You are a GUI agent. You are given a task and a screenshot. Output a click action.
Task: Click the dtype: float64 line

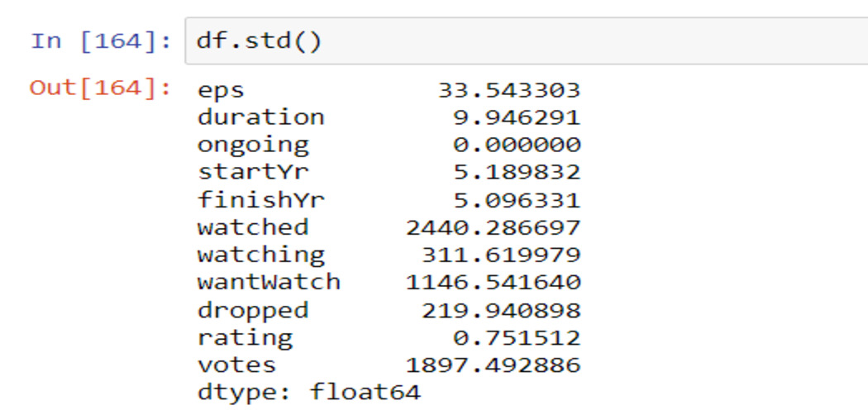tap(309, 393)
